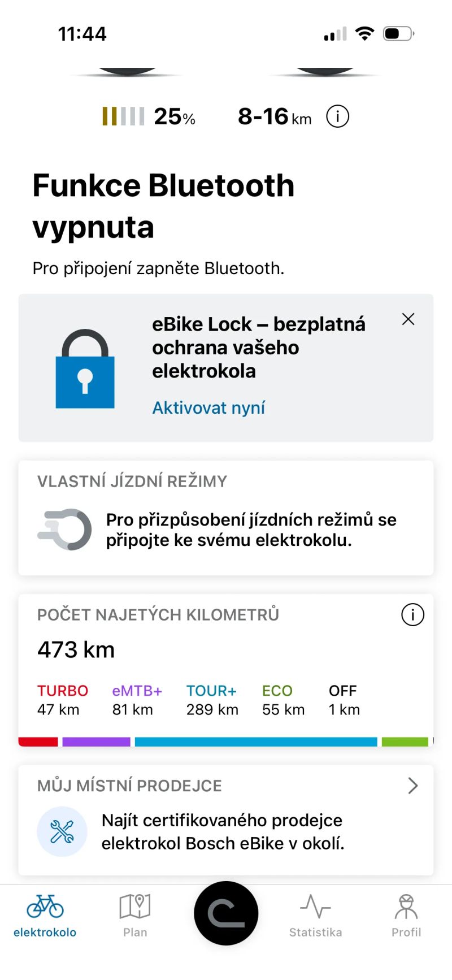Tap the Funkce Bluetooth vypnuta heading
Viewport: 452px width, 980px height.
coord(163,206)
